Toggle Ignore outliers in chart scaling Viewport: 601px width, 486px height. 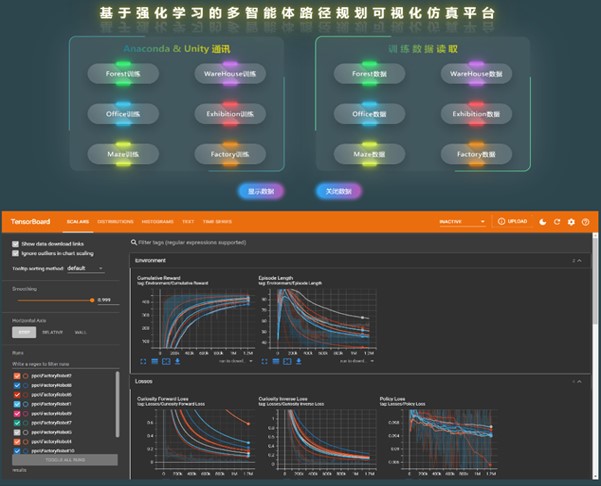point(15,253)
